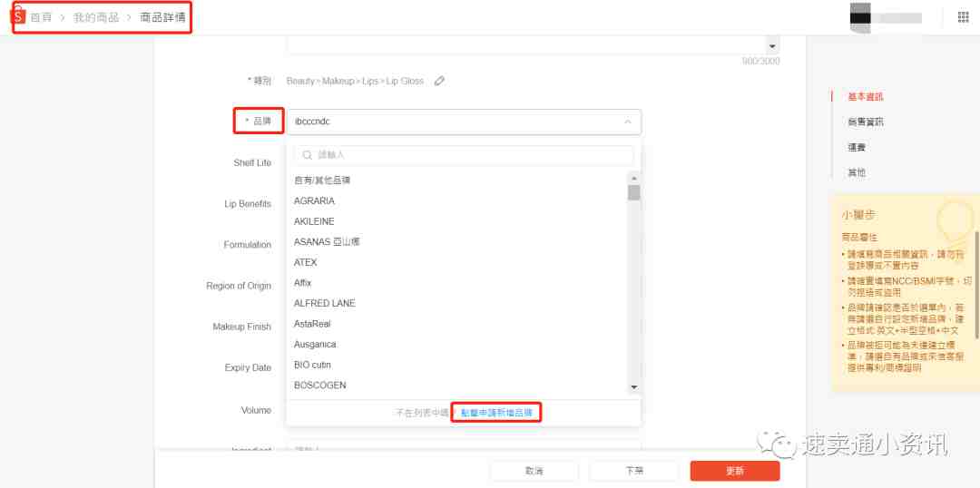Viewport: 980px width, 488px height.
Task: Click the Beauty>Makeup>Lips>Lip Gloss category text
Action: pyautogui.click(x=355, y=81)
